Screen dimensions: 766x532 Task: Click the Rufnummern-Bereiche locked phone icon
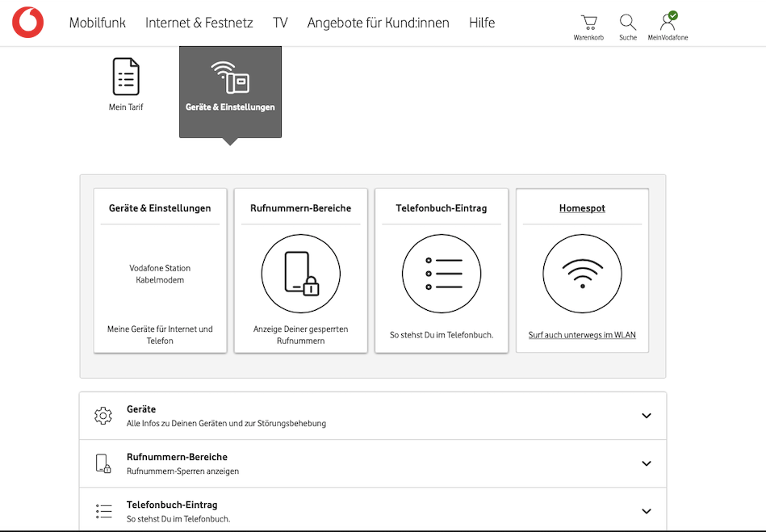click(x=300, y=274)
